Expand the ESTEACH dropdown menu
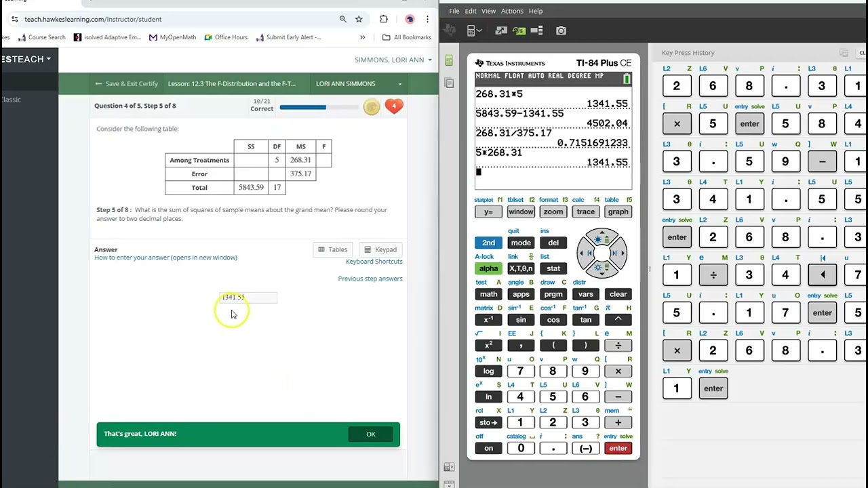The width and height of the screenshot is (868, 488). point(26,59)
